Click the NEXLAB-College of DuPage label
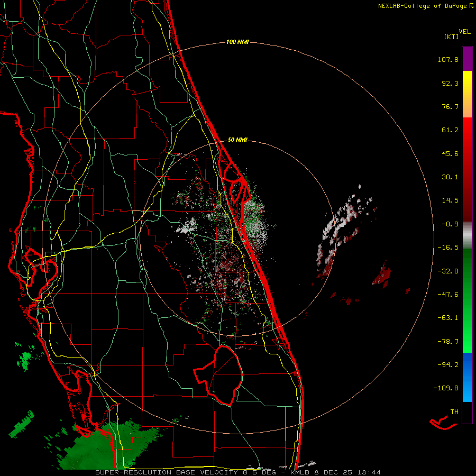The image size is (476, 476). point(425,6)
